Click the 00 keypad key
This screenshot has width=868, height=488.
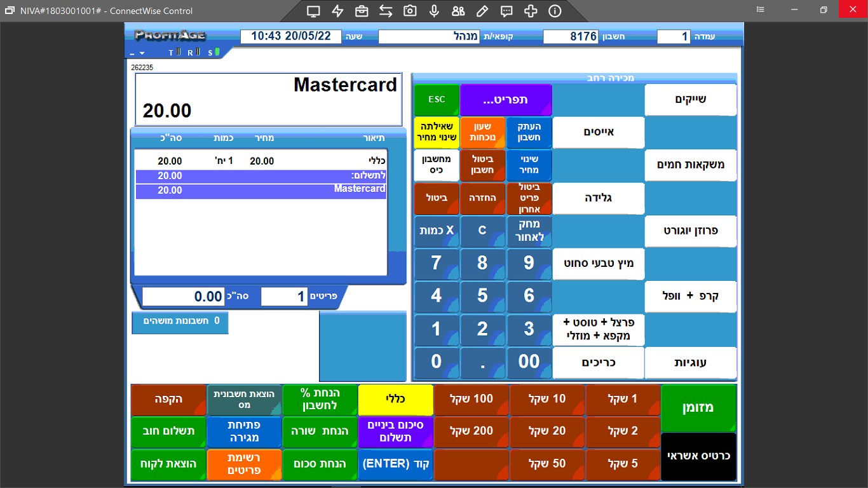529,363
